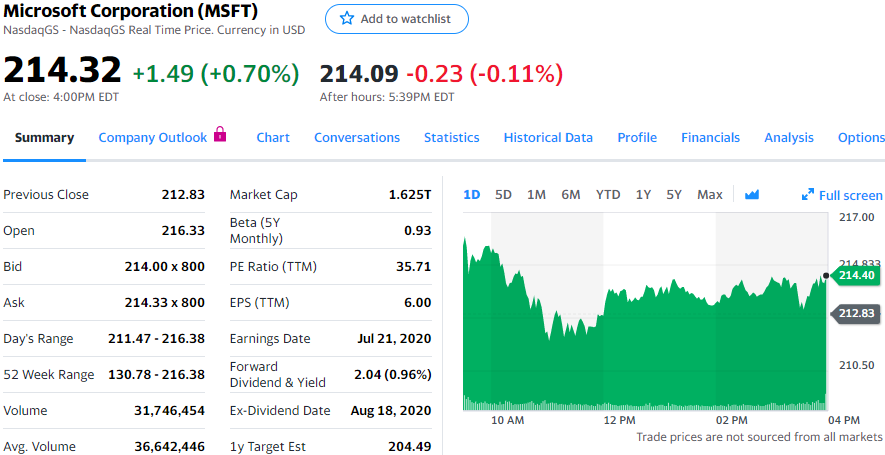This screenshot has width=885, height=455.
Task: Open the Financials tab
Action: 710,138
